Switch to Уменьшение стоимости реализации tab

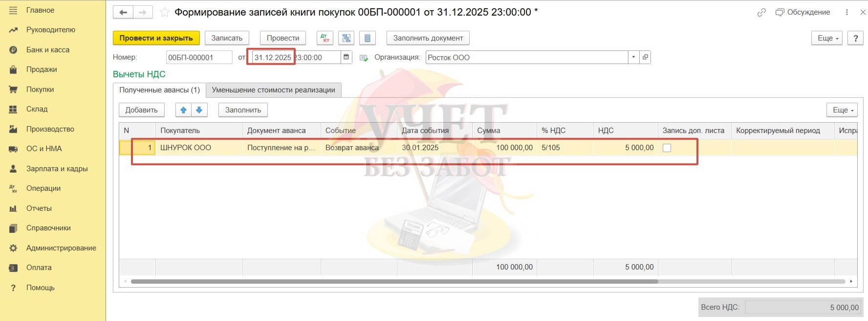273,90
